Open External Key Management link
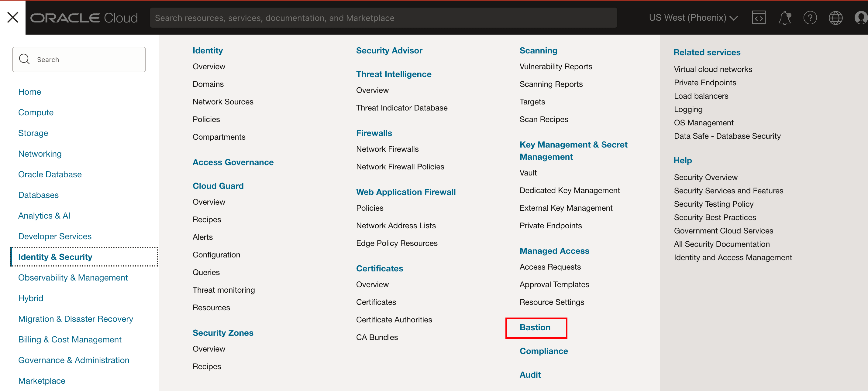This screenshot has width=868, height=391. [566, 208]
